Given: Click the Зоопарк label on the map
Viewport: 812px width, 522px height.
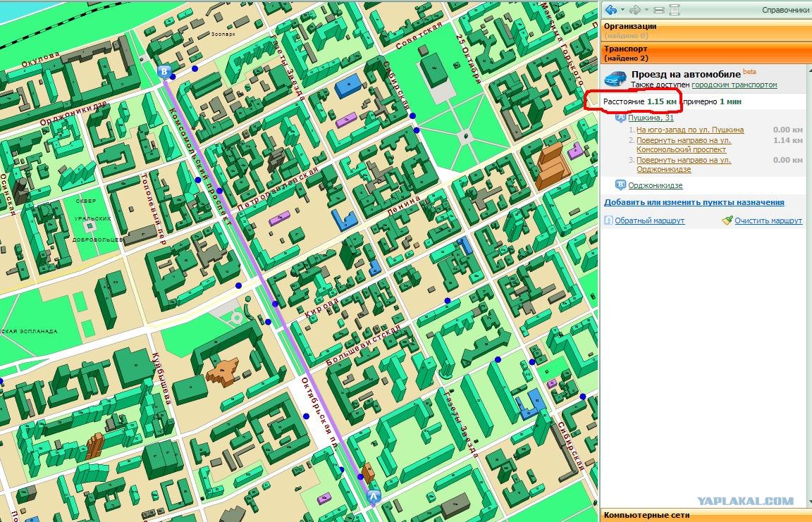Looking at the screenshot, I should point(223,34).
